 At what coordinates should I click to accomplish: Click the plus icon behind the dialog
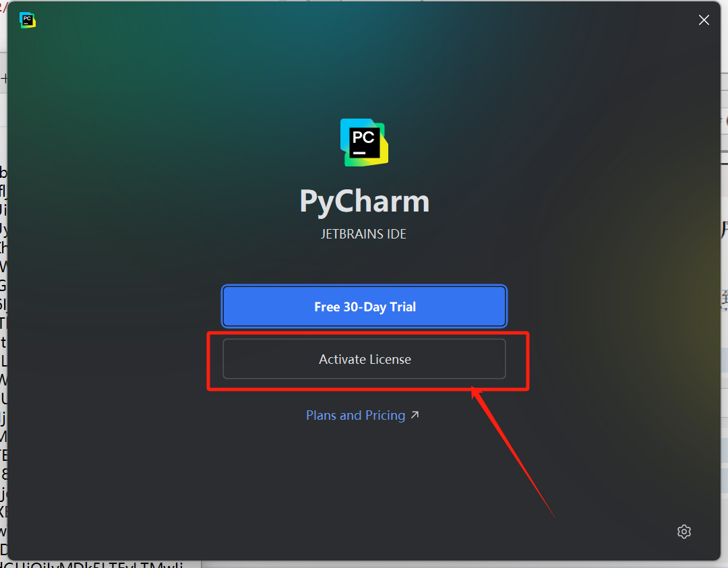(4, 78)
